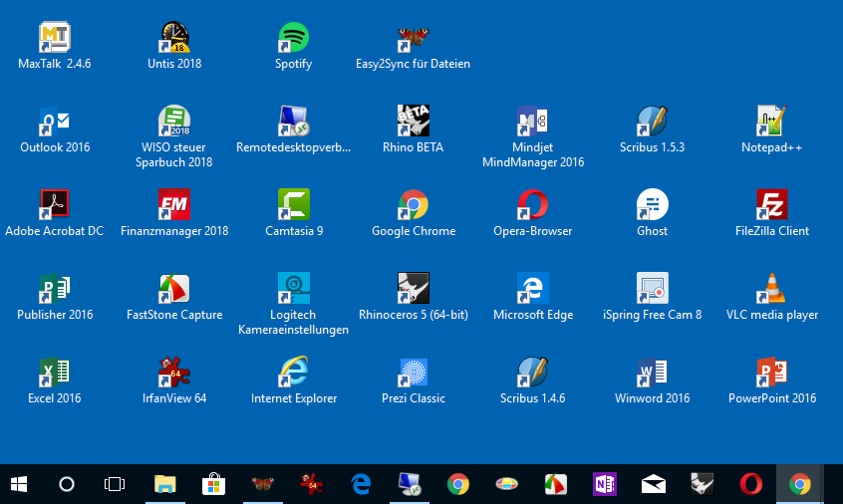Select the VLC media player icon
This screenshot has height=504, width=843.
(x=771, y=289)
